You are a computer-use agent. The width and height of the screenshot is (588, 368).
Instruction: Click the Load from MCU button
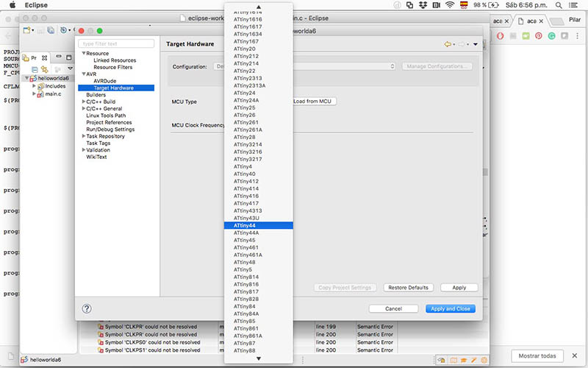tap(315, 102)
